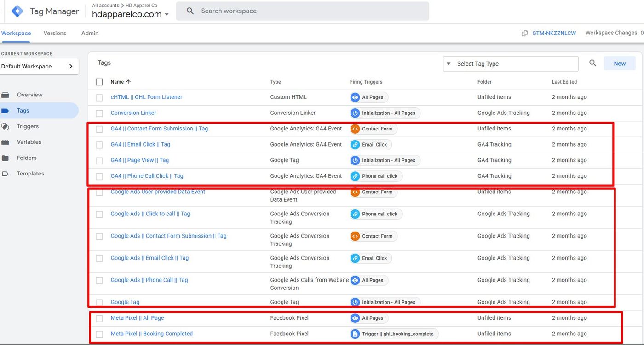Viewport: 644px width, 345px height.
Task: Open the hdapparelco.com container dropdown
Action: pos(131,14)
